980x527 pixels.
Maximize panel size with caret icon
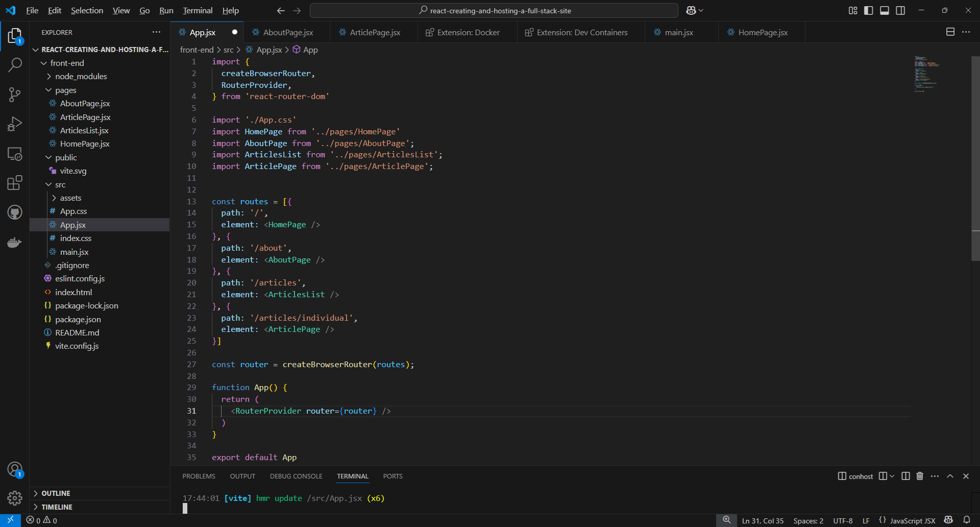click(950, 476)
